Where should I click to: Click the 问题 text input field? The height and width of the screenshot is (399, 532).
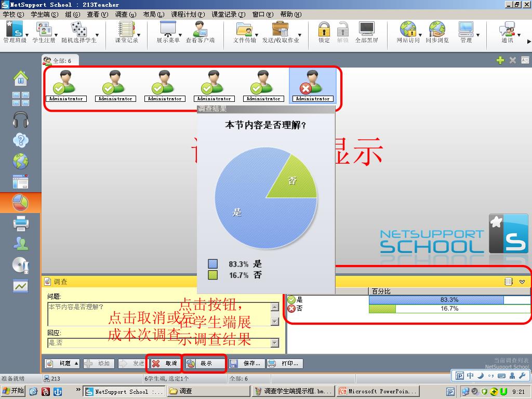pos(159,314)
